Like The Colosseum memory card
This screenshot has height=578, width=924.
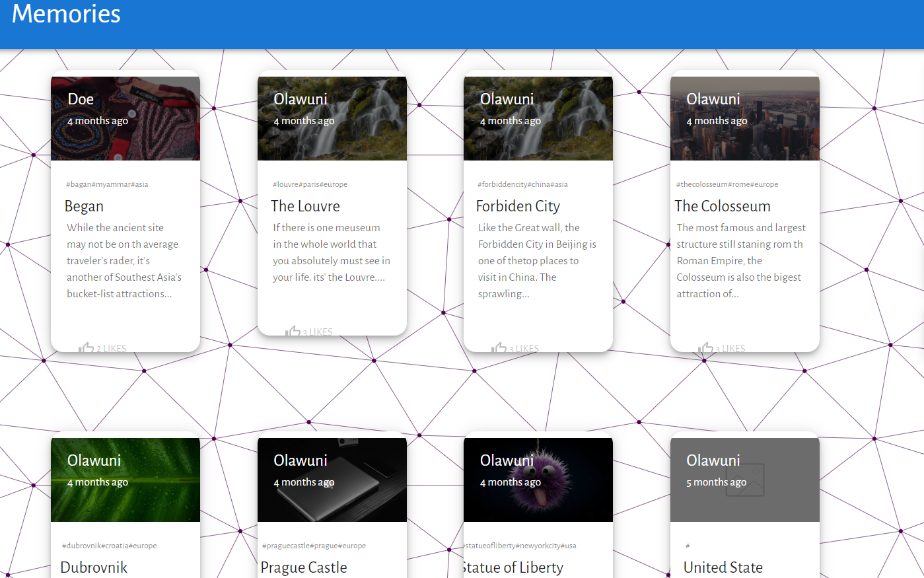tap(705, 347)
